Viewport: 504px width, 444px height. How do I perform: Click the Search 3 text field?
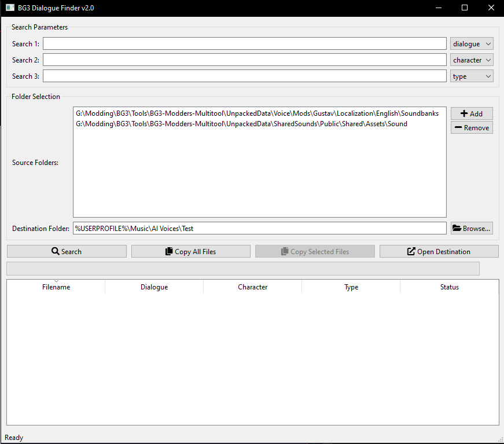[x=245, y=76]
